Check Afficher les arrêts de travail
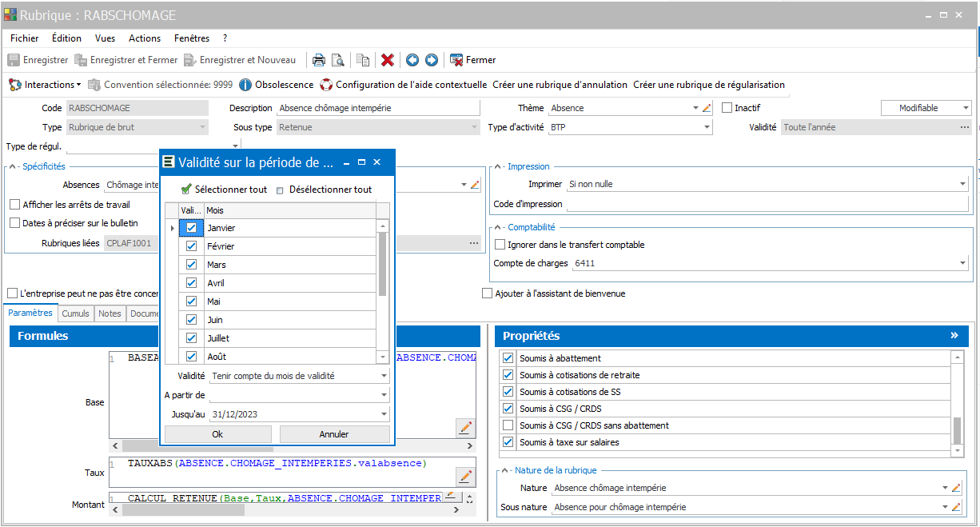This screenshot has width=980, height=527. pos(15,205)
